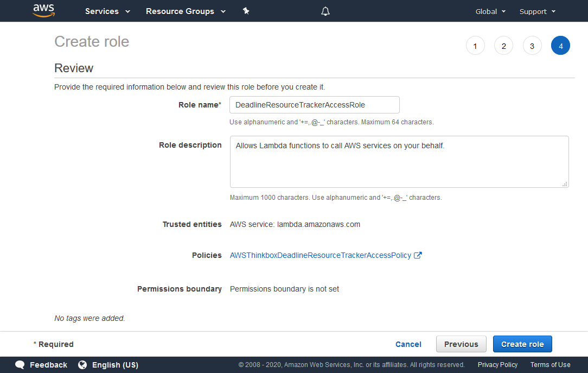Expand the Resource Groups dropdown
588x373 pixels.
pyautogui.click(x=186, y=11)
